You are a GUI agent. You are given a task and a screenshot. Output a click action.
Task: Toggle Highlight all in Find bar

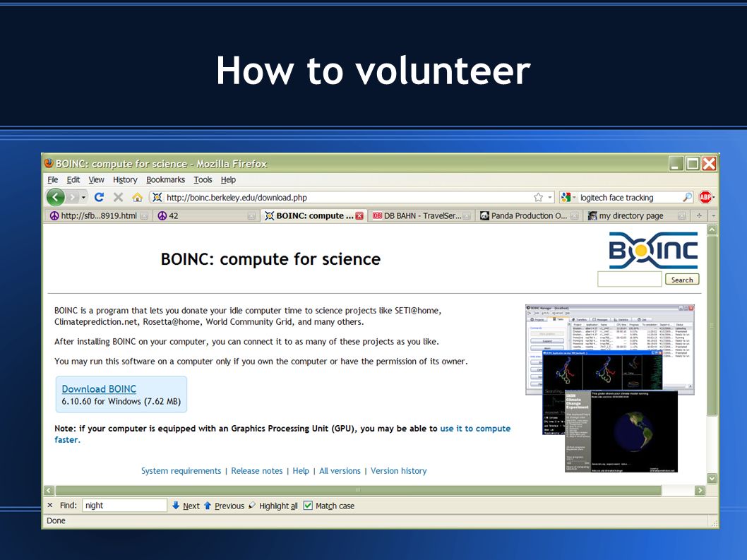pos(273,506)
